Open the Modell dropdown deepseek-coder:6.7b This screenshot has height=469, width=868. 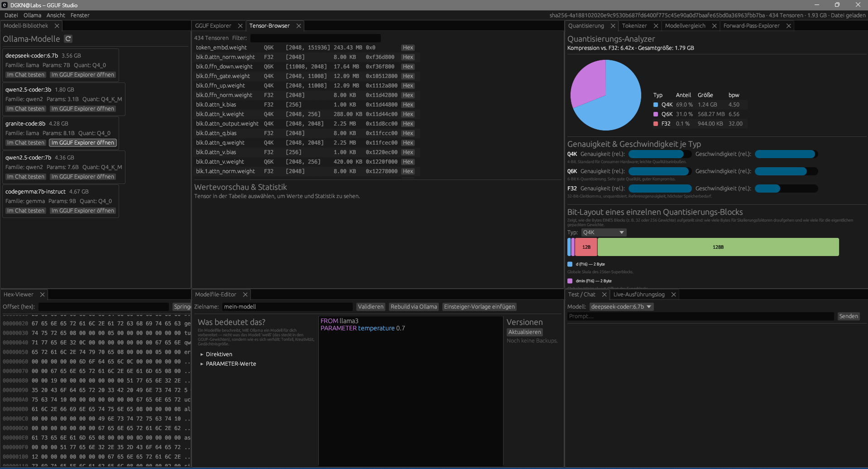621,307
